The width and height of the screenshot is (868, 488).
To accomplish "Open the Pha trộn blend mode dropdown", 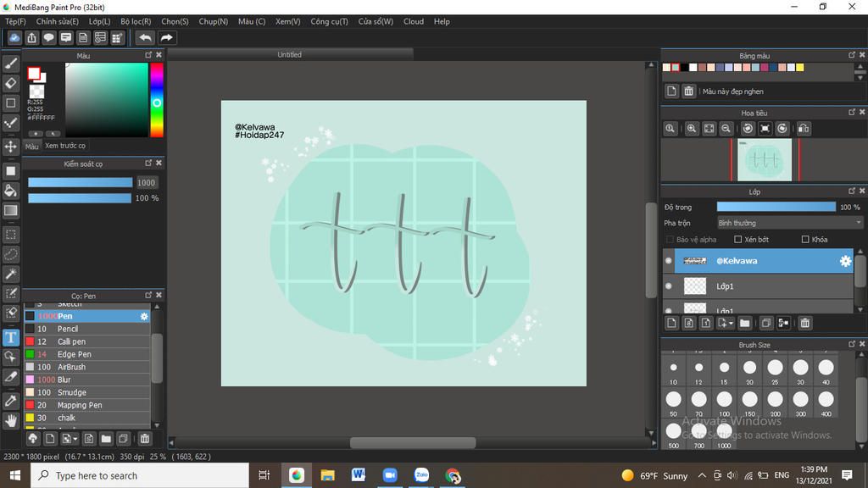I will click(x=789, y=223).
